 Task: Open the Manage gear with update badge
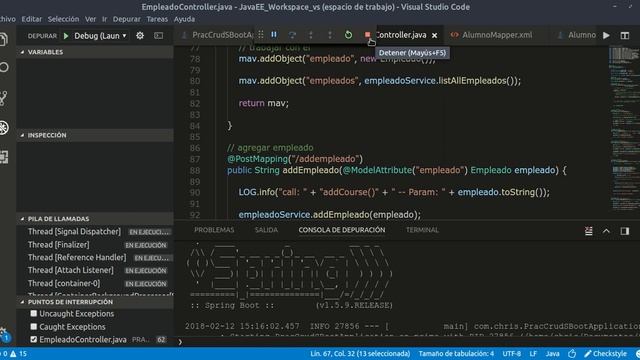tap(4, 335)
